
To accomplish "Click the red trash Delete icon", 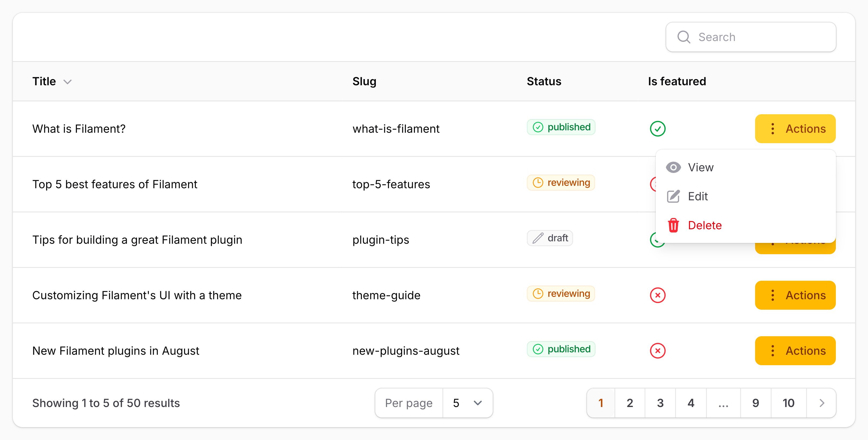I will 673,225.
